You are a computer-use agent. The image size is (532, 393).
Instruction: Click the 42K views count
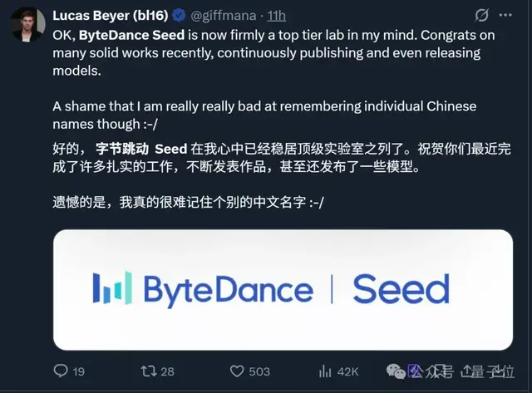coord(347,371)
